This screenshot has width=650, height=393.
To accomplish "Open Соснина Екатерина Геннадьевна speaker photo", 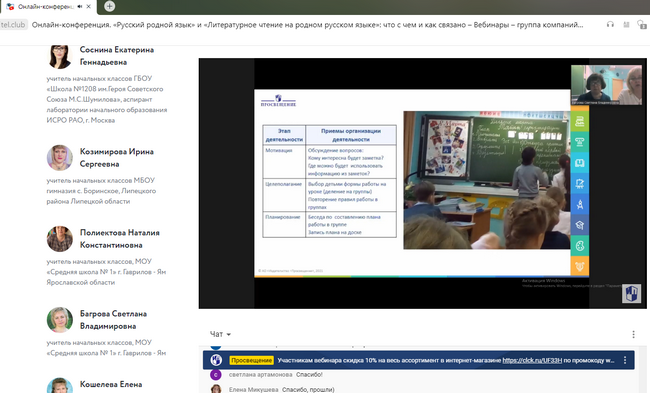I will click(x=60, y=56).
